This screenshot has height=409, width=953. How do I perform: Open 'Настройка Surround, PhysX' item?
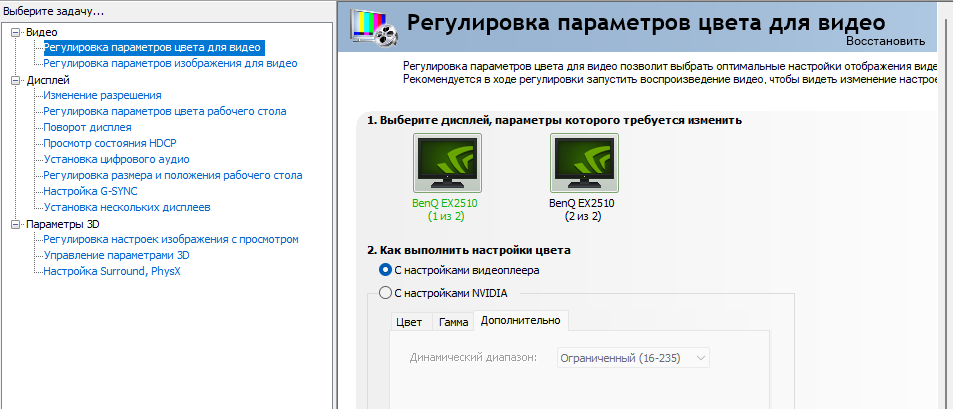tap(111, 271)
